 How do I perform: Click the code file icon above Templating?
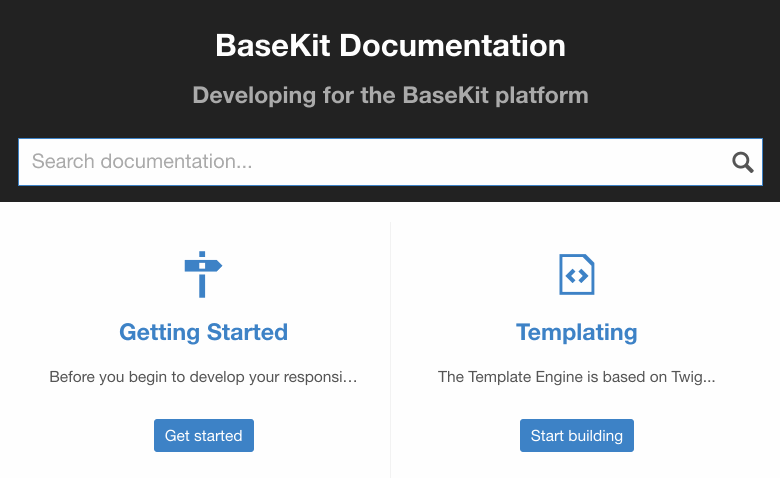[577, 275]
